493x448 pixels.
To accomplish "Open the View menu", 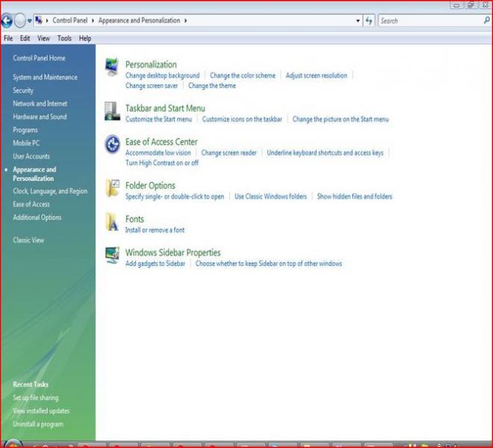I will click(x=44, y=38).
